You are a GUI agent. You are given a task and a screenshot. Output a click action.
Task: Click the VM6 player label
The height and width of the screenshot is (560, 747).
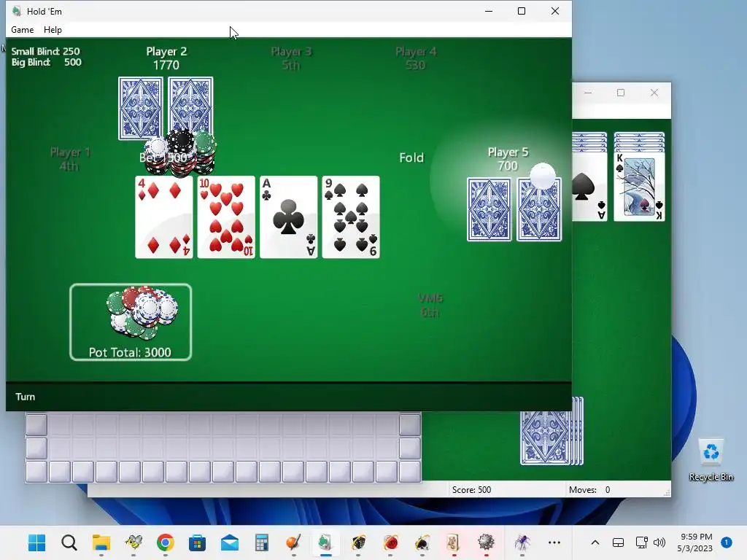[430, 298]
